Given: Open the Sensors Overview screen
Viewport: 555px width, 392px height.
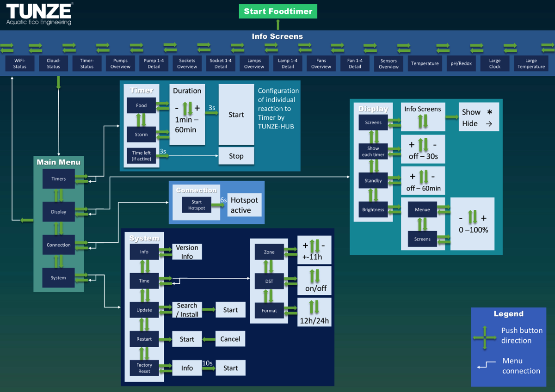Looking at the screenshot, I should pyautogui.click(x=388, y=63).
